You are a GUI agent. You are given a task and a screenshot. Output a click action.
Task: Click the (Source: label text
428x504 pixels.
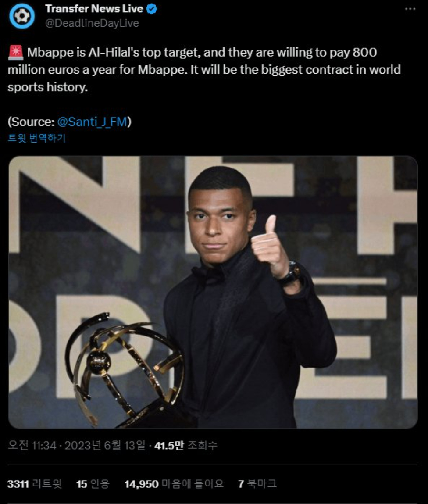click(x=32, y=122)
